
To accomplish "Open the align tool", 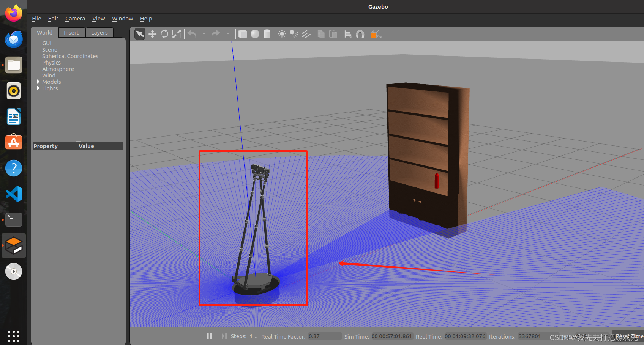I will tap(348, 34).
